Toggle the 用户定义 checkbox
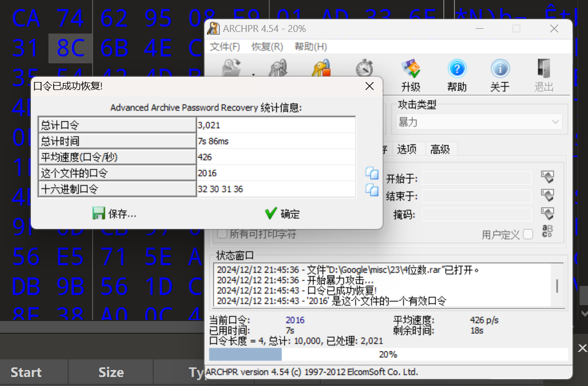 point(528,234)
